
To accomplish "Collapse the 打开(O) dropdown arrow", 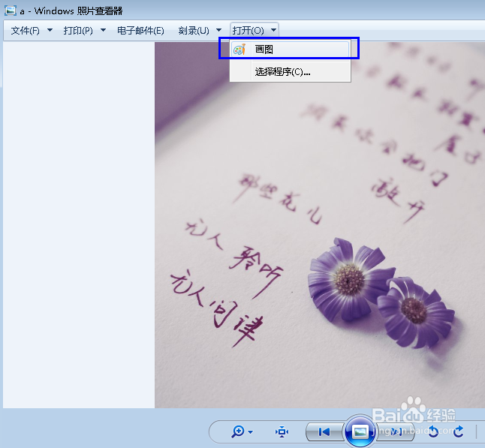I will pos(273,30).
